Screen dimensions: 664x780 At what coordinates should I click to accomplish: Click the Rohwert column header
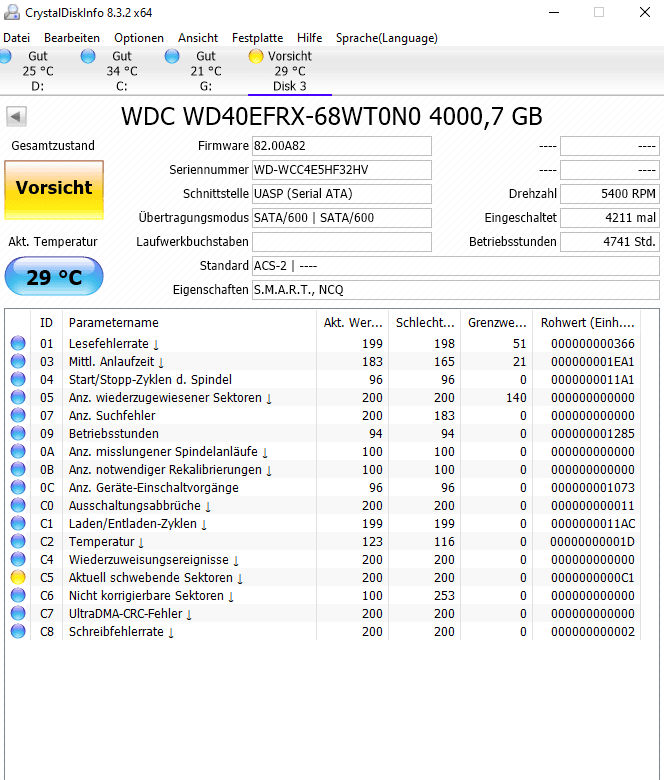[587, 322]
